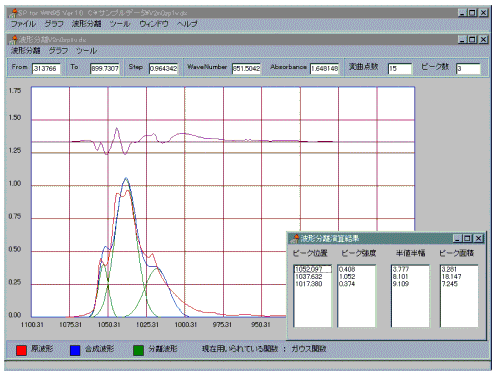Close the 波形分離演算結果 result dialog
495x374 pixels.
click(x=478, y=238)
